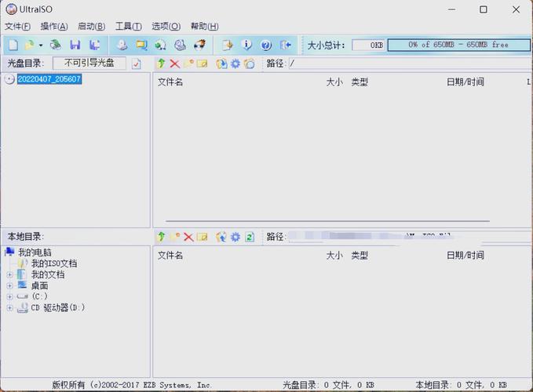Select 桌面 in local tree
Screen dimensions: 533x392
(39, 286)
